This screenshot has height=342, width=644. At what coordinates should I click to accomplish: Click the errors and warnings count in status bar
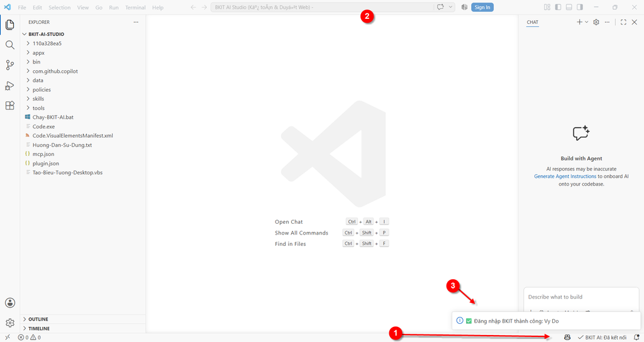click(29, 338)
